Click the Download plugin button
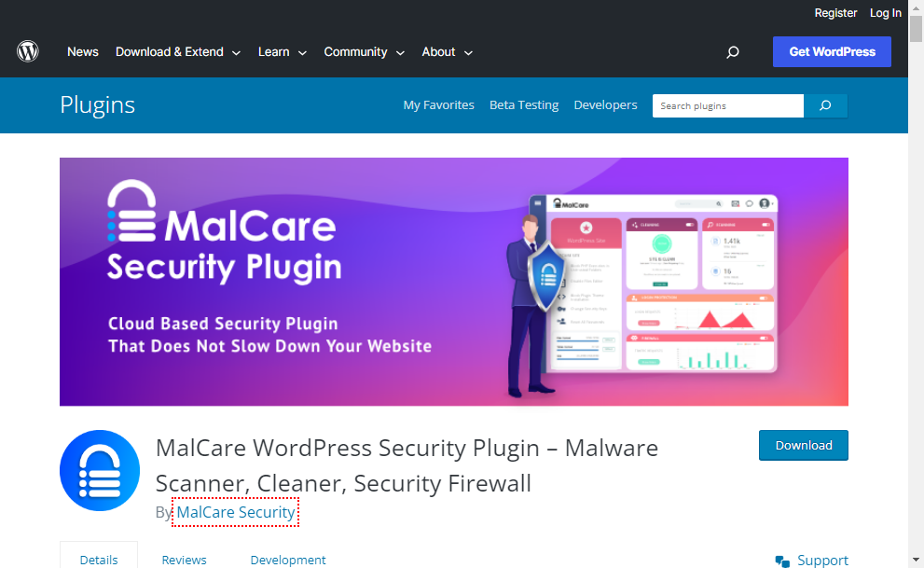924x568 pixels. (x=803, y=446)
